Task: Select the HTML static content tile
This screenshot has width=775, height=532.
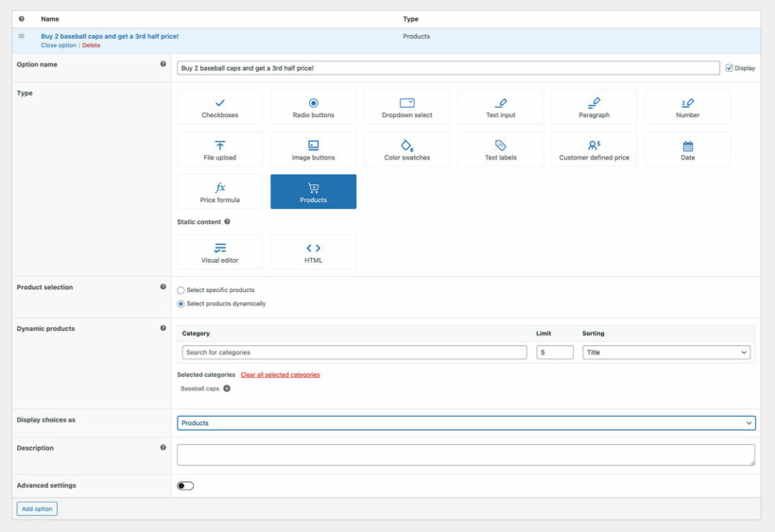Action: [313, 252]
